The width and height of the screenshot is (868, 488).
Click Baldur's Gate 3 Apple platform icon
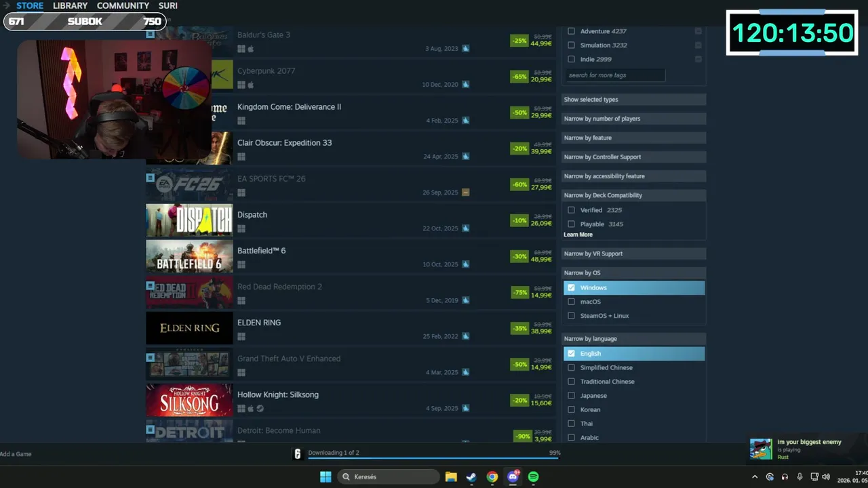pos(250,49)
